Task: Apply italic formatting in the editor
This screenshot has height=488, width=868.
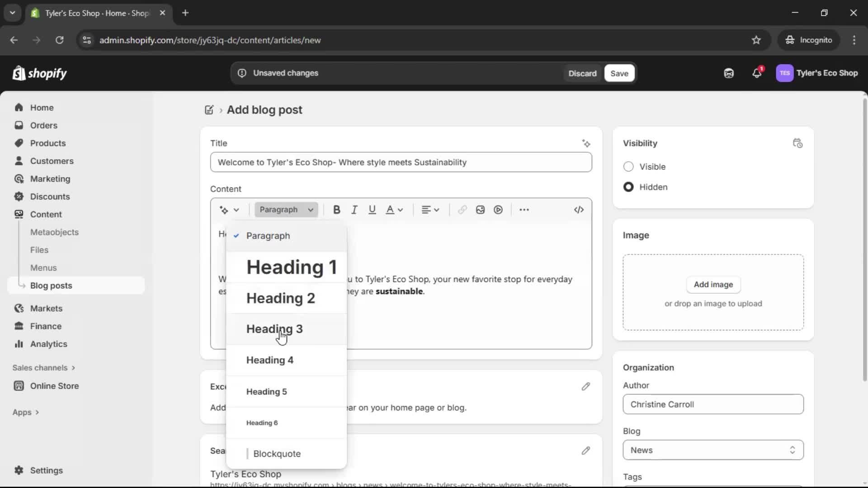Action: click(x=354, y=209)
